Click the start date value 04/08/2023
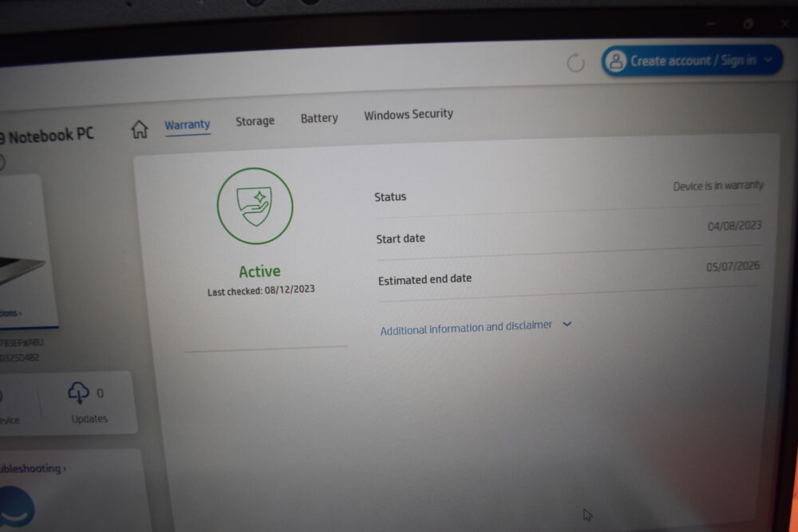 coord(734,226)
